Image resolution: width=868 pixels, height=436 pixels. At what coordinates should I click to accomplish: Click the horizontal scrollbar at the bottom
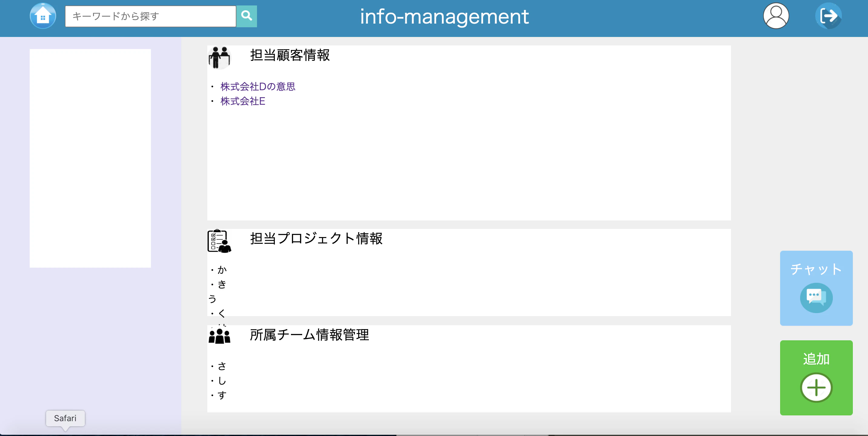472,434
